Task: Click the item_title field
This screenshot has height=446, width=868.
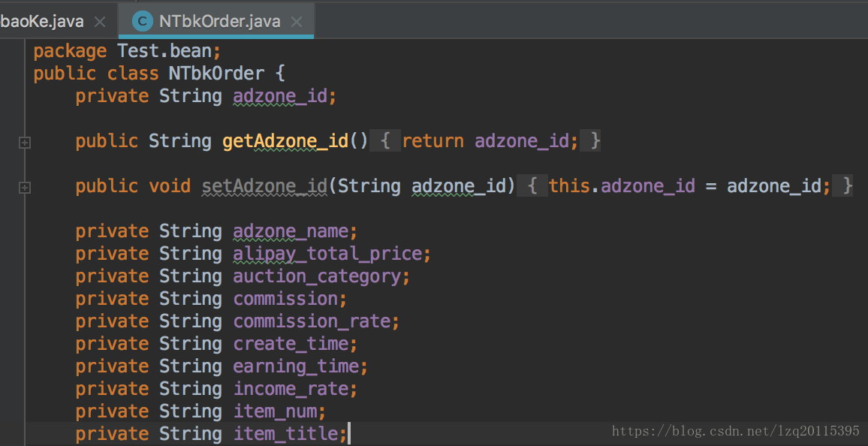Action: click(285, 435)
